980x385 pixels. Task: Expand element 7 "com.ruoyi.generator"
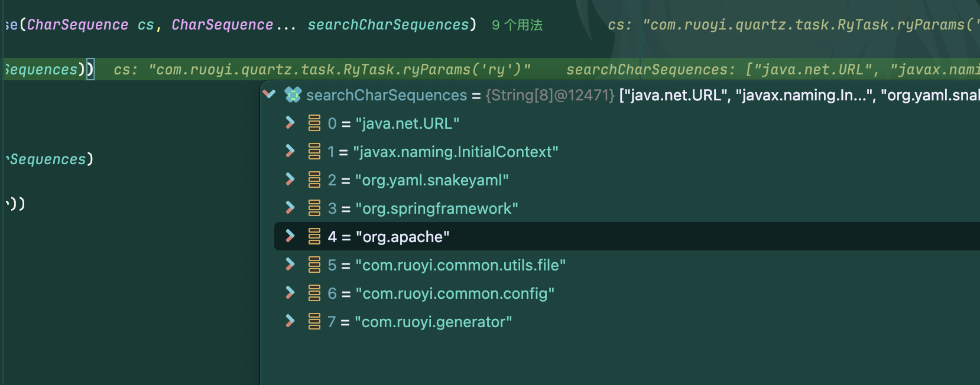pos(290,321)
